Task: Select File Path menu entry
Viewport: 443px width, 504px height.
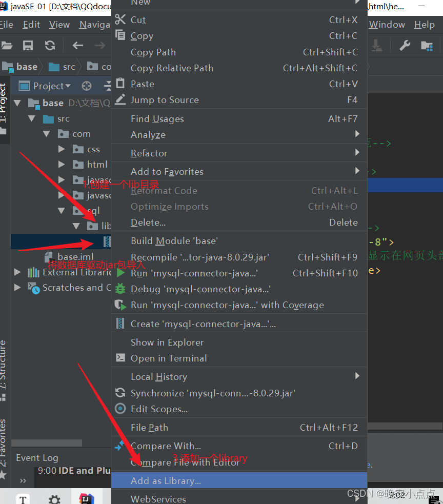Action: [239, 427]
